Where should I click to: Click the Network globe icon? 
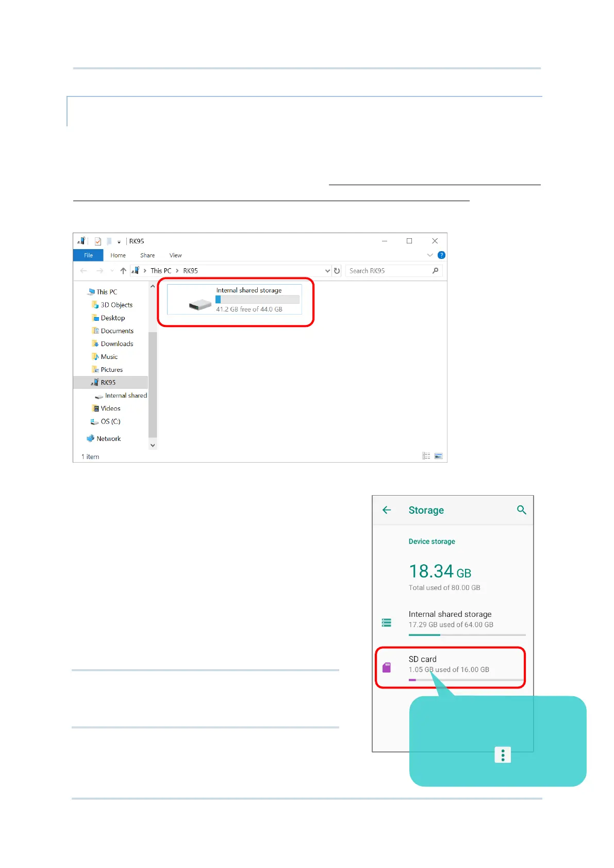(91, 438)
